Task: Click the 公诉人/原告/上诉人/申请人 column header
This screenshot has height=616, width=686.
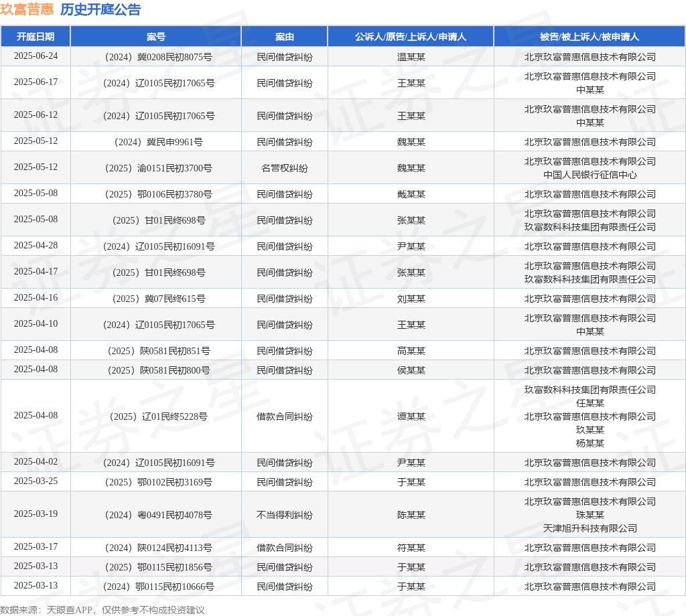Action: (x=411, y=37)
